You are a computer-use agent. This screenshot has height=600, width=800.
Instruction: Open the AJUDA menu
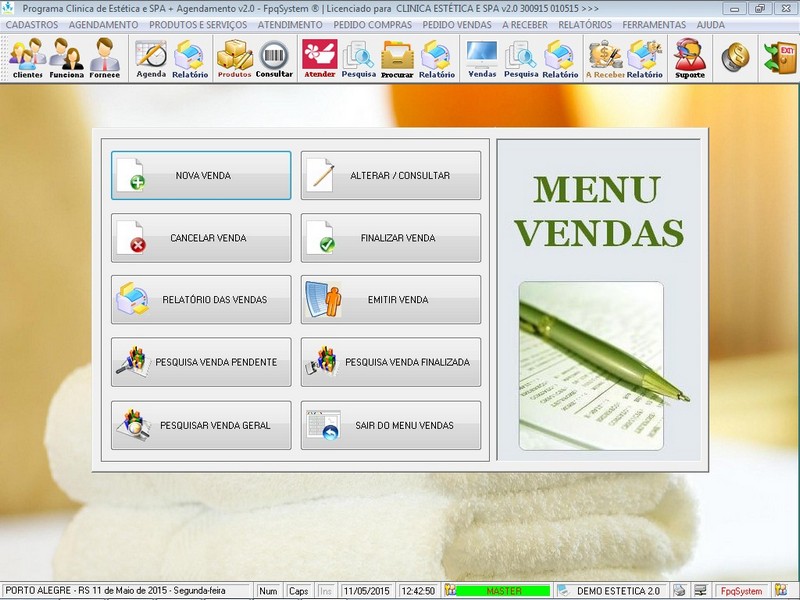(x=710, y=24)
